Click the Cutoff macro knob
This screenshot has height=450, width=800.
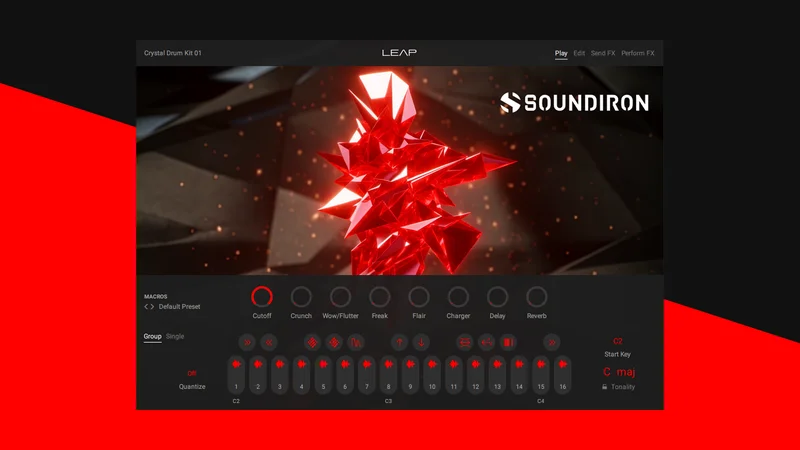(x=262, y=296)
